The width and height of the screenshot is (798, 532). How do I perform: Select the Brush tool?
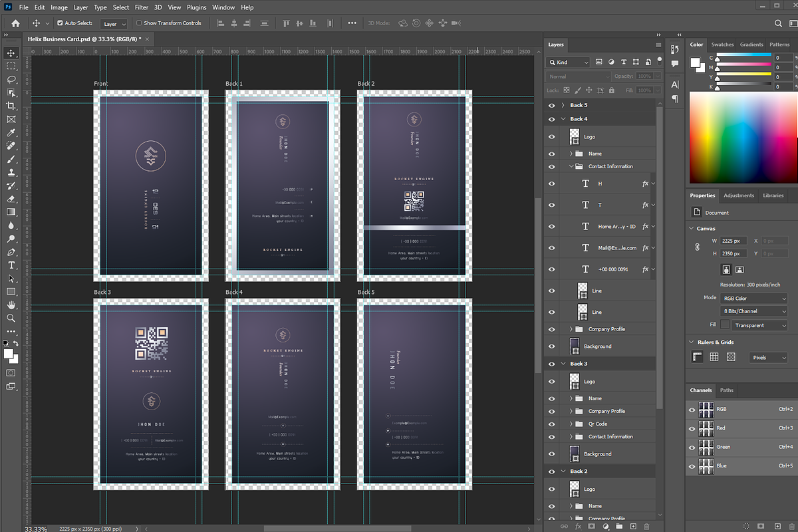(11, 160)
